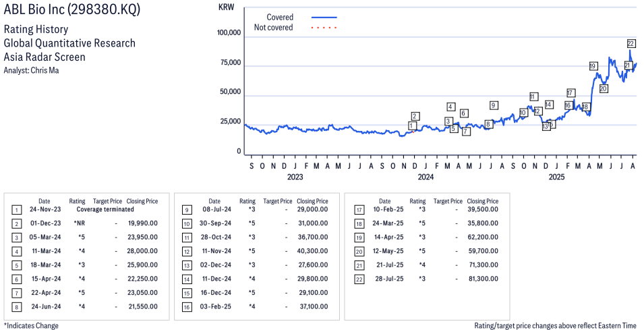Click the *NR rating for 01-Dec-23

(x=80, y=223)
